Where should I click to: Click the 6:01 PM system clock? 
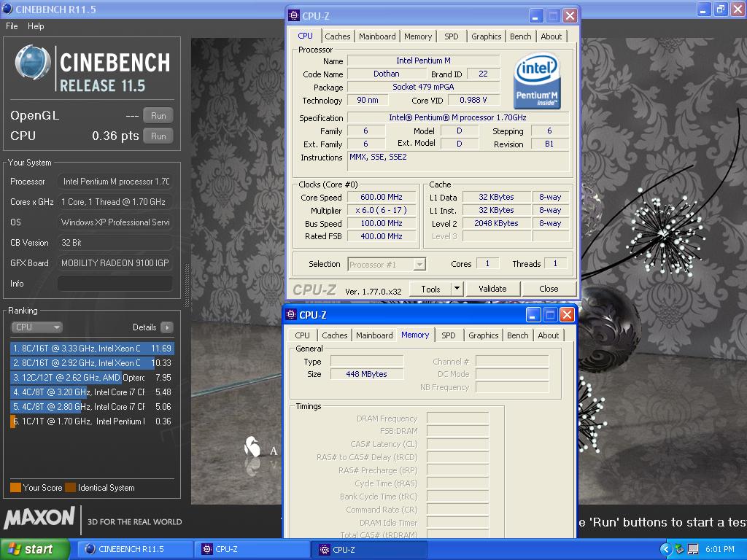(x=720, y=549)
